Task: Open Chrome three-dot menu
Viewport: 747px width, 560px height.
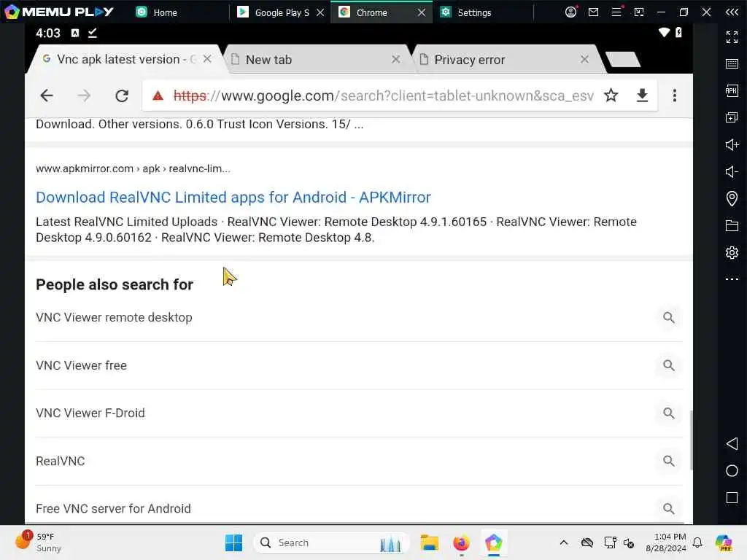Action: pyautogui.click(x=675, y=96)
